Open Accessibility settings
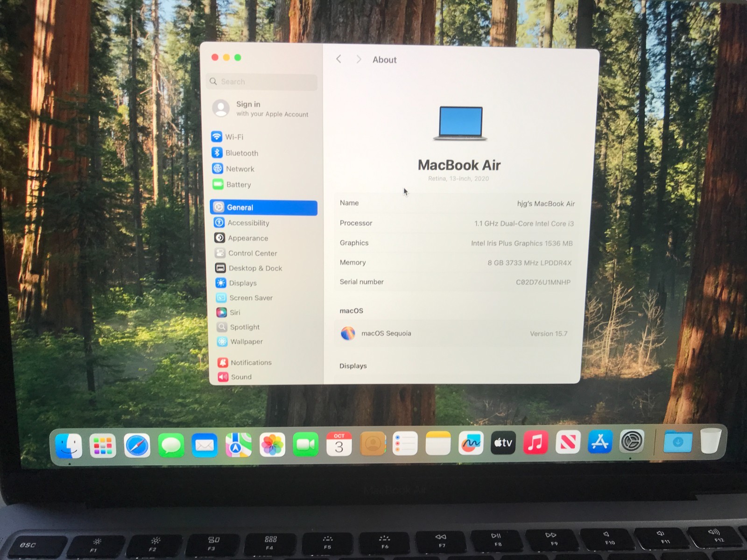 click(x=248, y=223)
